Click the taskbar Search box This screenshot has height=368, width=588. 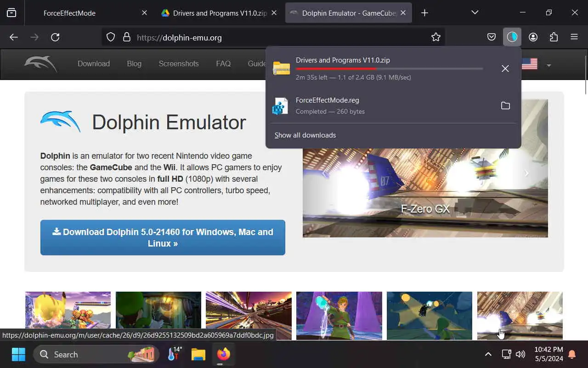point(96,354)
